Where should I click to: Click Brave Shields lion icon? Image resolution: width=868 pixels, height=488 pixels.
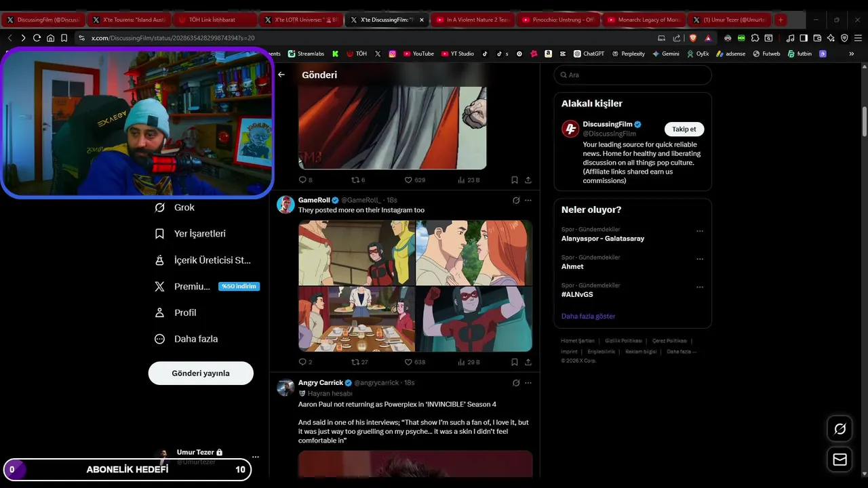(694, 38)
